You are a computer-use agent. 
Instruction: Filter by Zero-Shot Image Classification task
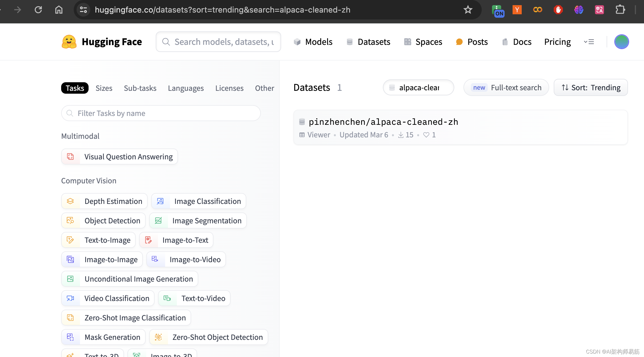126,318
